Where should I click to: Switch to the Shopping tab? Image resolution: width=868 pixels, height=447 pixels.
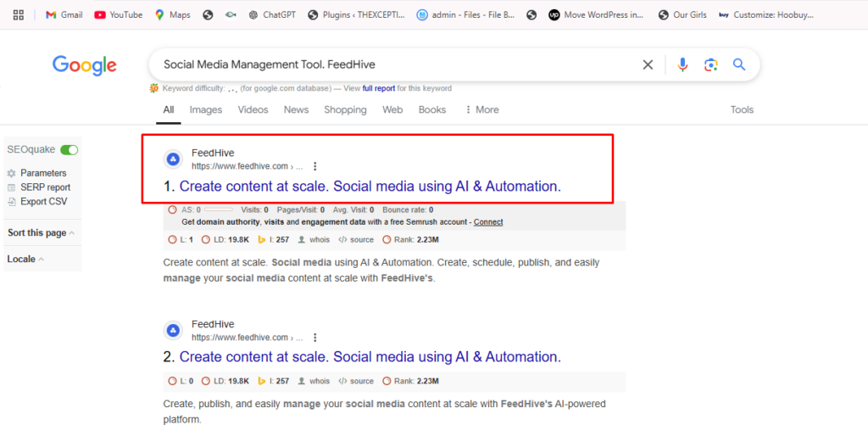click(346, 109)
